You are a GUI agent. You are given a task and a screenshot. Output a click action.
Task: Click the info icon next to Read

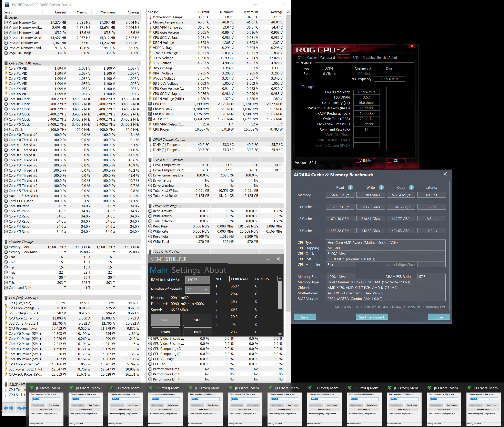pos(350,187)
